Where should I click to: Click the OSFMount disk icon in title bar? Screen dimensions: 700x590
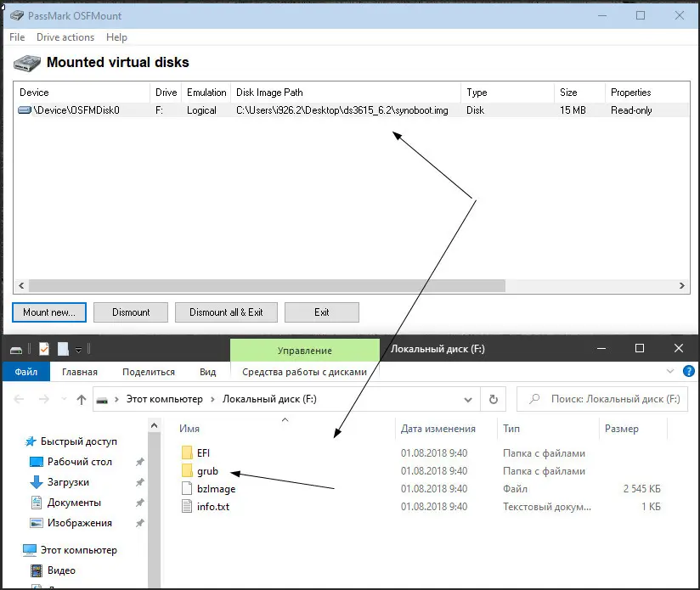click(x=17, y=15)
